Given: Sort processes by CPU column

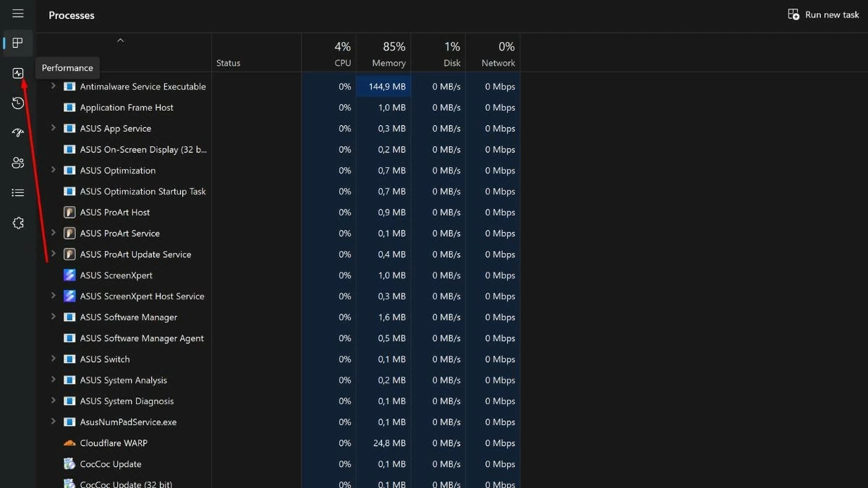Looking at the screenshot, I should tap(329, 54).
